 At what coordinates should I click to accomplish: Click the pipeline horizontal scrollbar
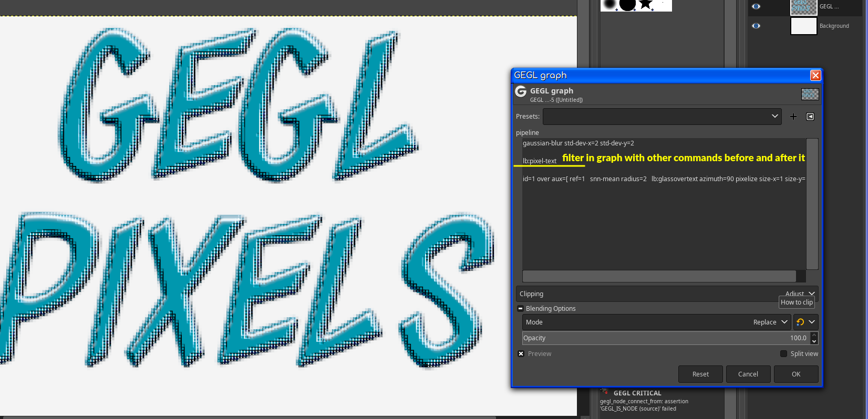659,277
